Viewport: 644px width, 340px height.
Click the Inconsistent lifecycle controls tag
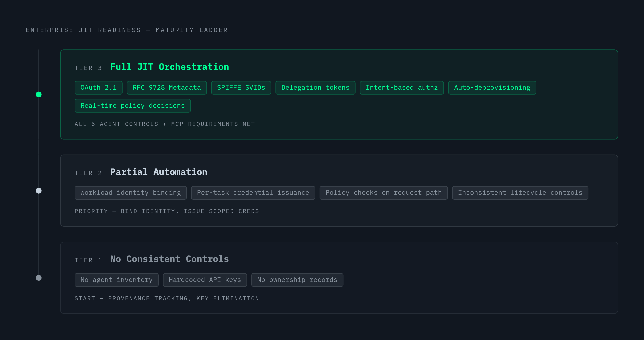pyautogui.click(x=520, y=193)
